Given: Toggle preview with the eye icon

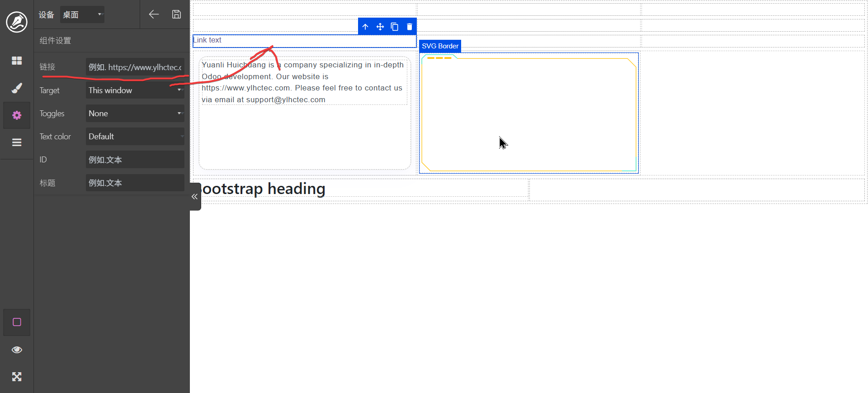Looking at the screenshot, I should [x=17, y=350].
